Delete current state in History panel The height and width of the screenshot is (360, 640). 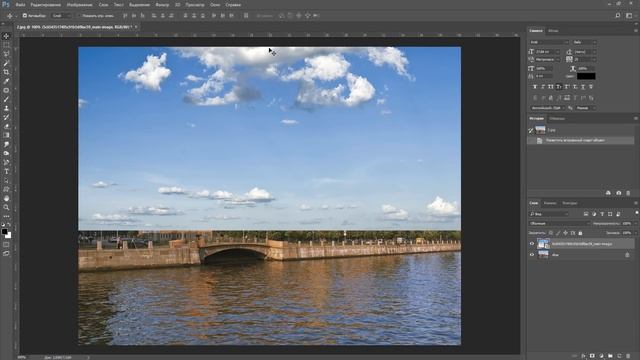(x=628, y=193)
